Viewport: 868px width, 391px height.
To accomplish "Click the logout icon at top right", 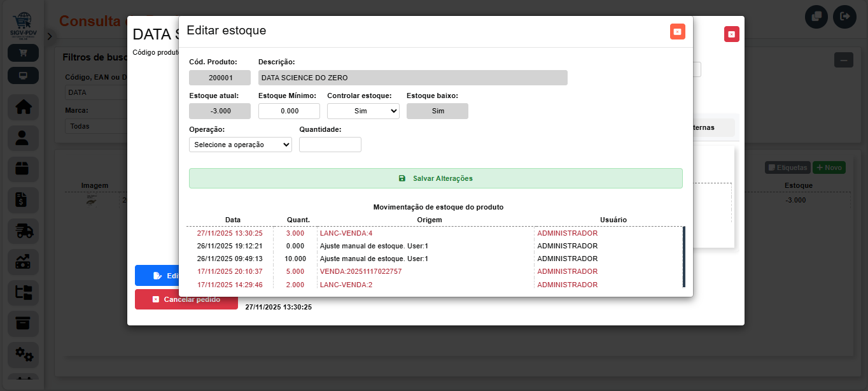I will click(x=844, y=17).
